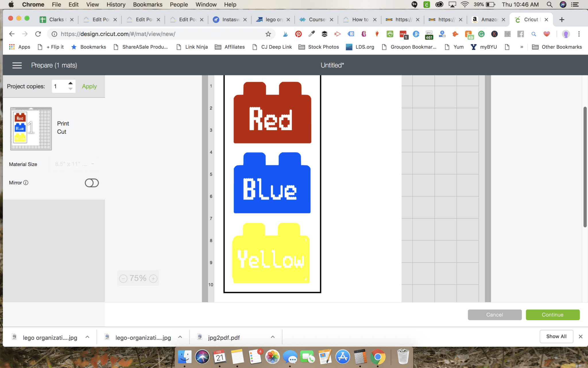Click the Cricut Design Space tab

coord(530,20)
